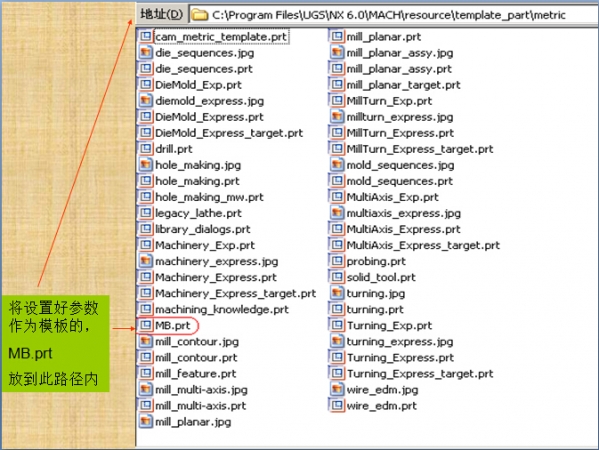The height and width of the screenshot is (450, 599).
Task: Select probing.prt file name
Action: (x=376, y=261)
